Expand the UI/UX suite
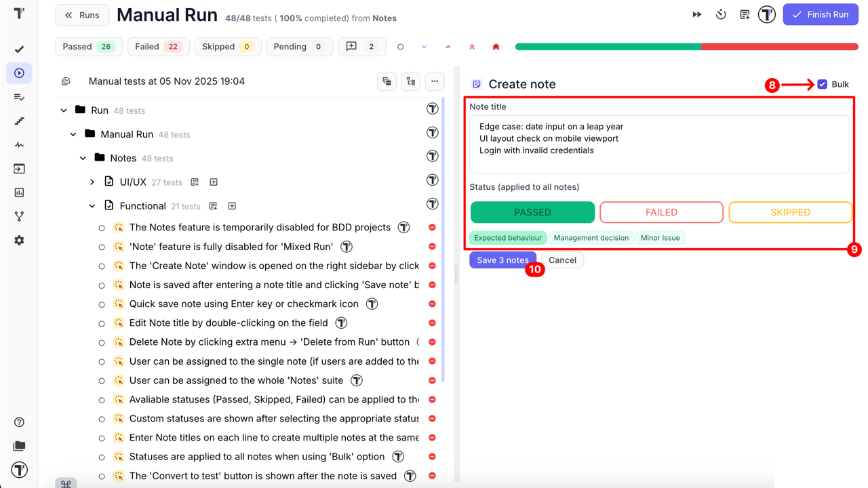The width and height of the screenshot is (868, 488). [93, 182]
